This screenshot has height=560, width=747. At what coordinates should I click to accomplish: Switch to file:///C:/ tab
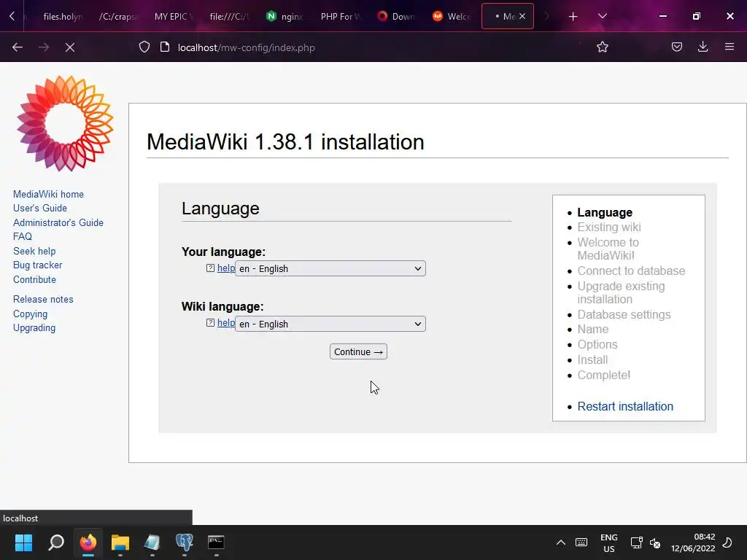coord(229,16)
